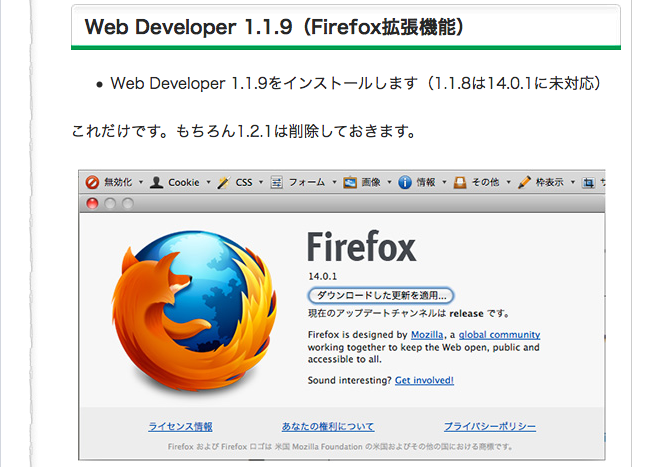
Task: Expand the 枠表示 dropdown arrow
Action: (573, 182)
